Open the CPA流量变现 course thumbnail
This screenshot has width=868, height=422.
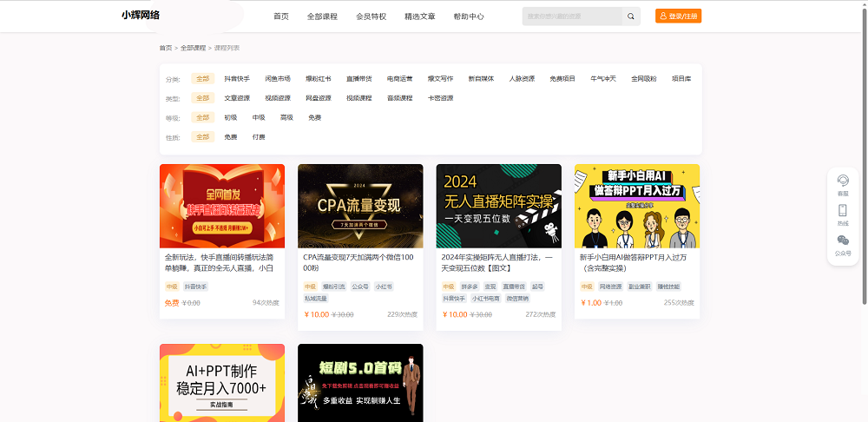360,206
